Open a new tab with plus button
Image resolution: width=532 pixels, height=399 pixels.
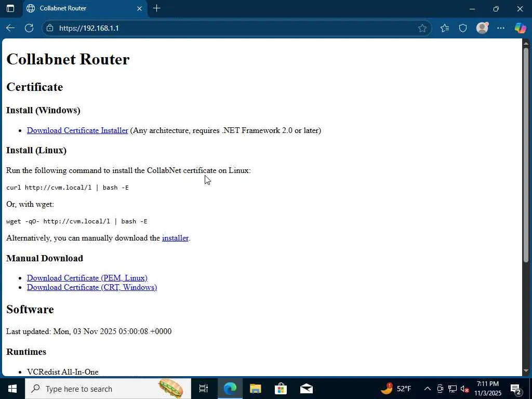pos(156,8)
